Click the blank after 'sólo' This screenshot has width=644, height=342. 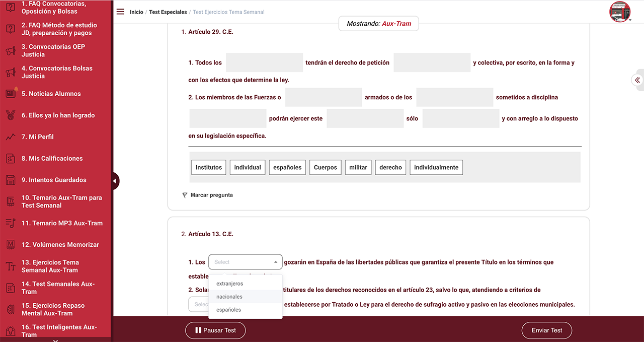click(461, 118)
